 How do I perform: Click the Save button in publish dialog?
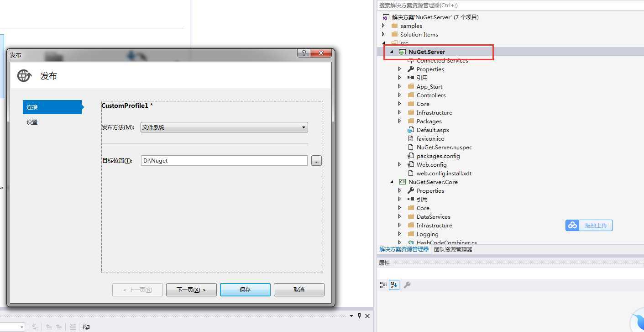point(245,290)
